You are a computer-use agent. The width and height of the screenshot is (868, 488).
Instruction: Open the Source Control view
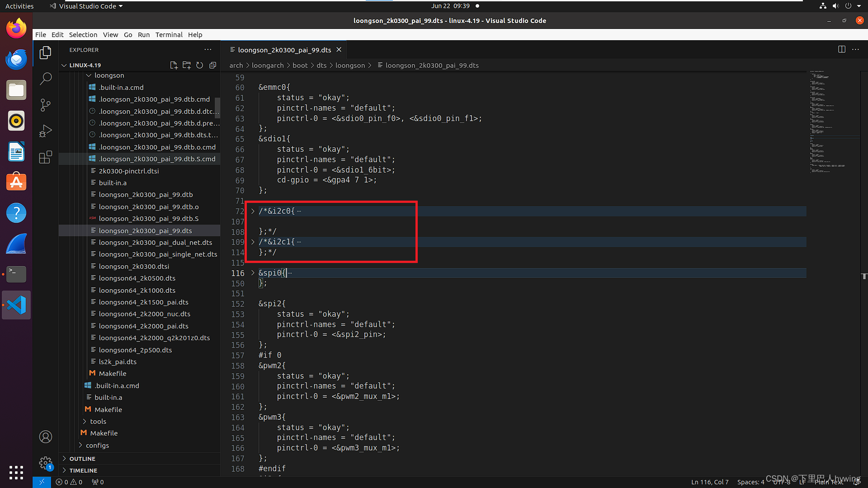click(x=46, y=105)
